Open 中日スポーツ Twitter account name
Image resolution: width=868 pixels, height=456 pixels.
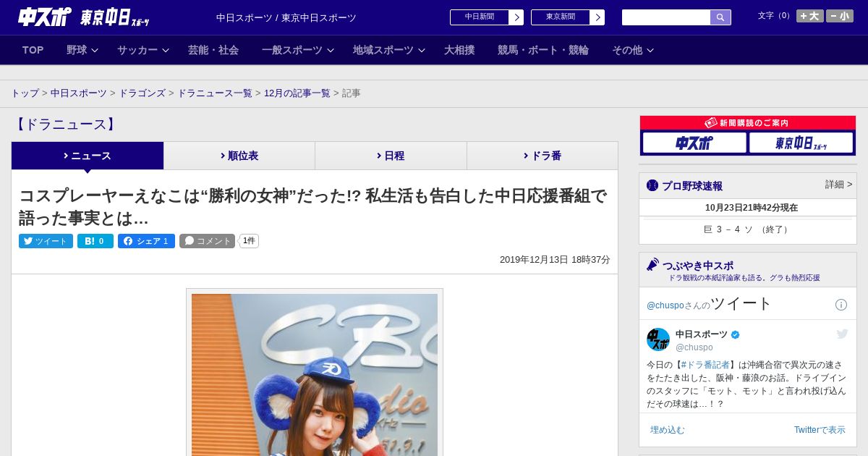point(702,334)
